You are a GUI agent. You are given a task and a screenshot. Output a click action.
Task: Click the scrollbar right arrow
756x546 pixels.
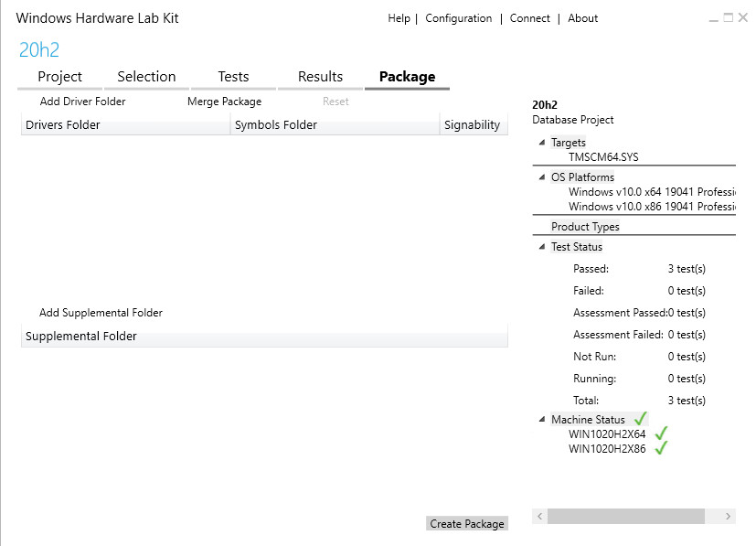(728, 516)
